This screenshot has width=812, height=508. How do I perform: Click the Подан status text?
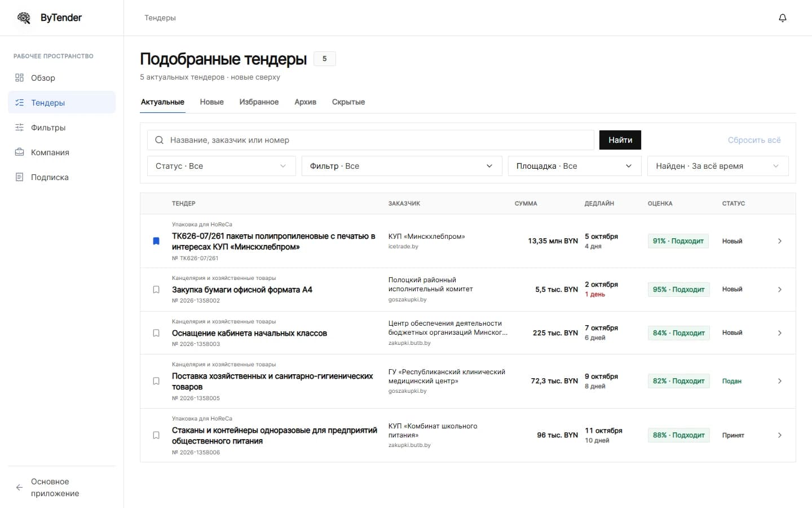point(732,381)
